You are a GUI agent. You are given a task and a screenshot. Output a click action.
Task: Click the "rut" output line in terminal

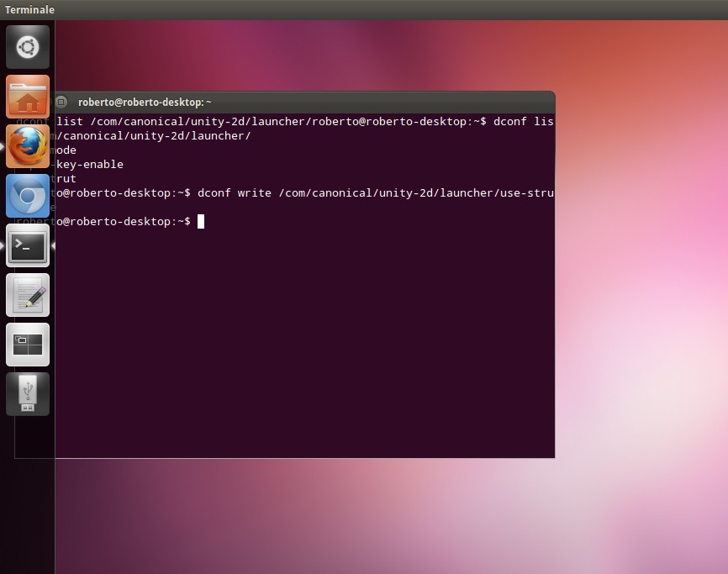(66, 179)
